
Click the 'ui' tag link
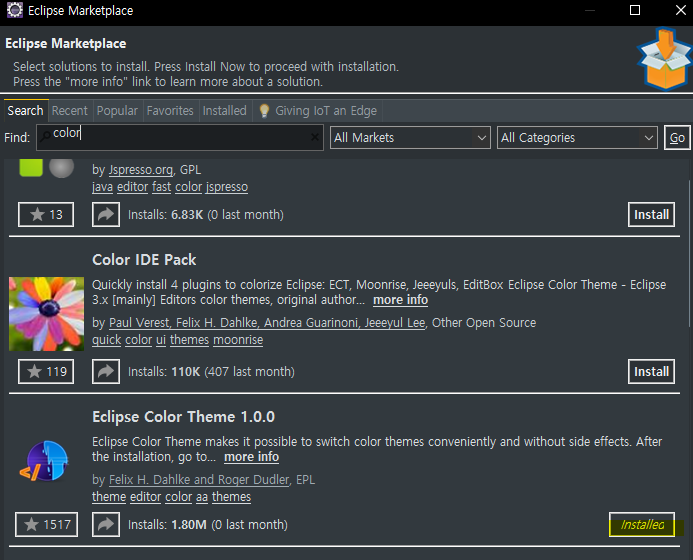point(161,340)
